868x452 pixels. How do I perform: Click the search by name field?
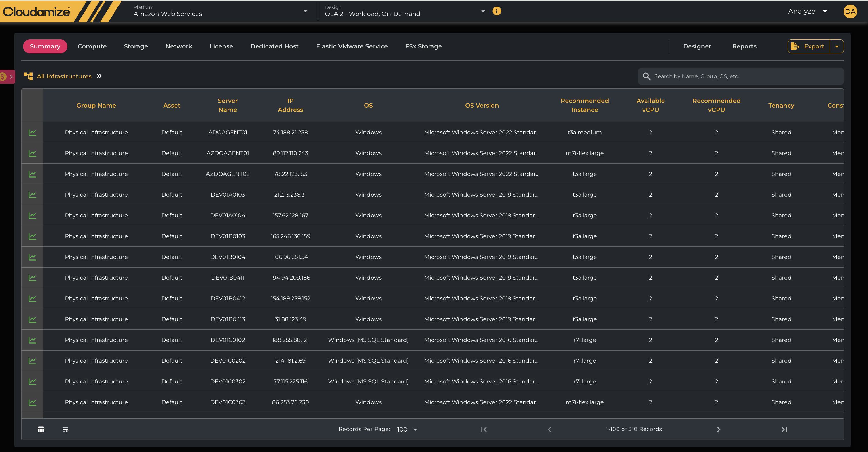[741, 76]
